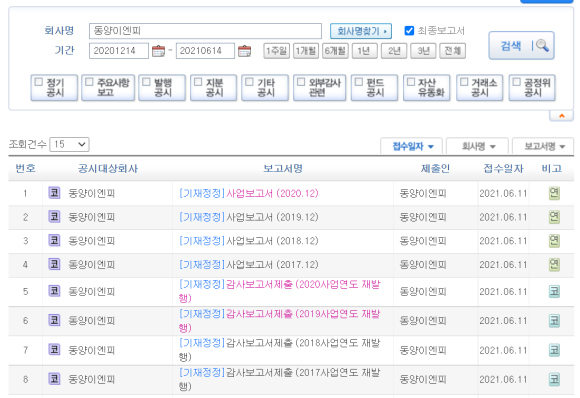Open the start date calendar picker
The width and height of the screenshot is (580, 398).
[x=158, y=51]
